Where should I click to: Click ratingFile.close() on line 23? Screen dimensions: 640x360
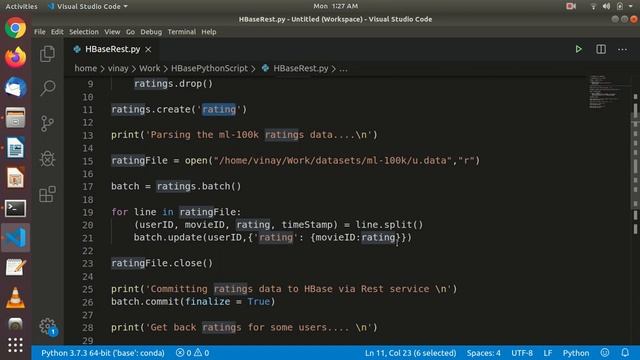(162, 263)
